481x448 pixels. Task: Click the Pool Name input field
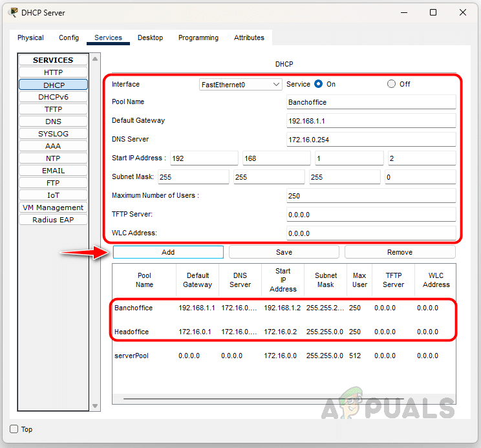click(371, 102)
